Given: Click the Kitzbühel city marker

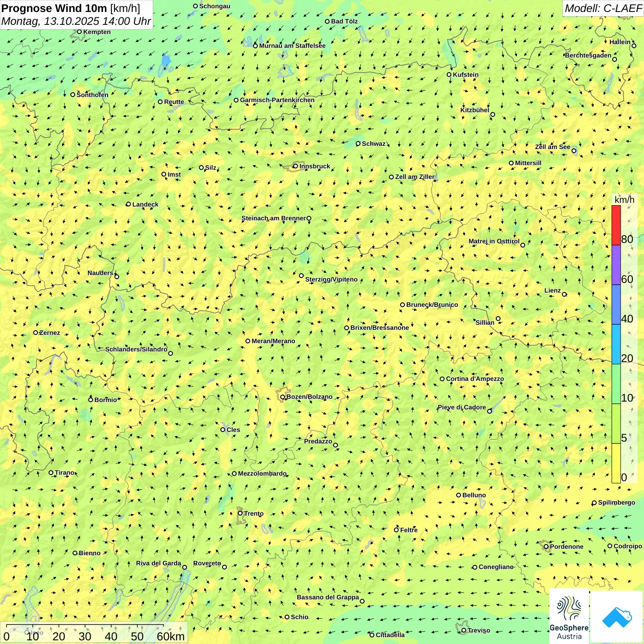Looking at the screenshot, I should click(493, 115).
